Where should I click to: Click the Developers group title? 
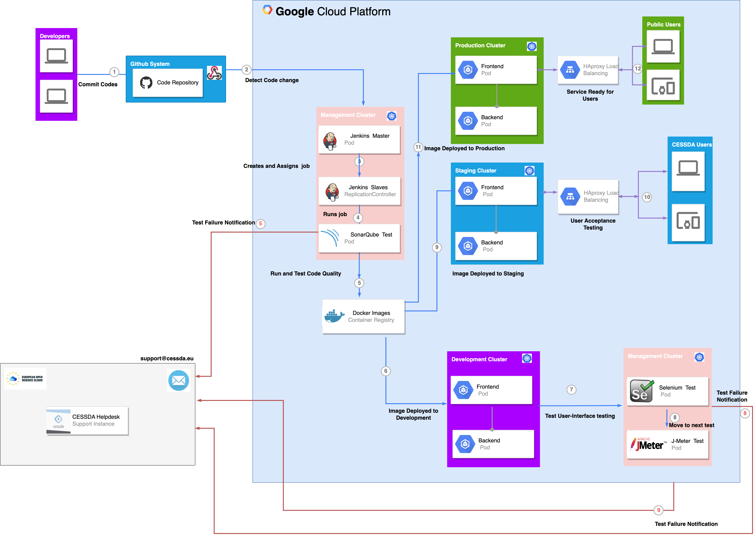[55, 36]
